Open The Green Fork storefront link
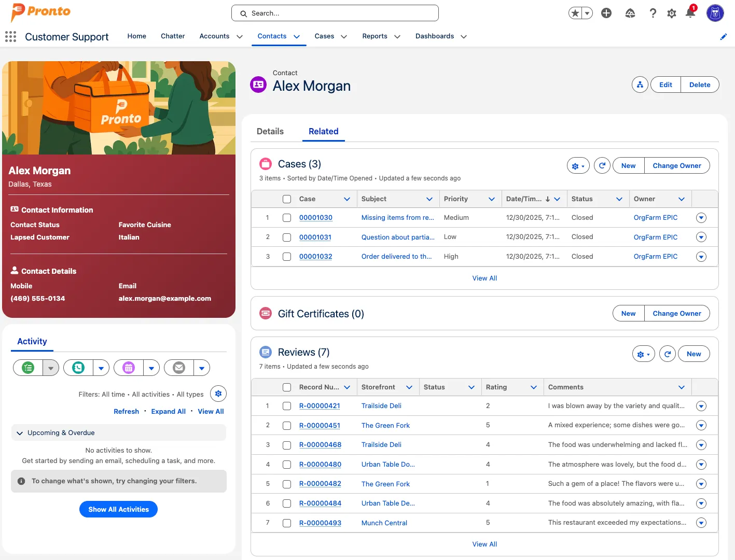735x560 pixels. [x=385, y=426]
